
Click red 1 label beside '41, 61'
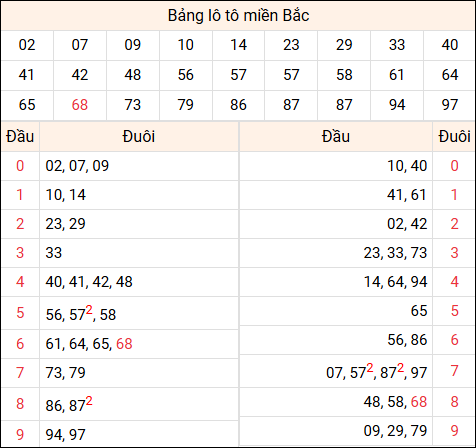(x=454, y=195)
